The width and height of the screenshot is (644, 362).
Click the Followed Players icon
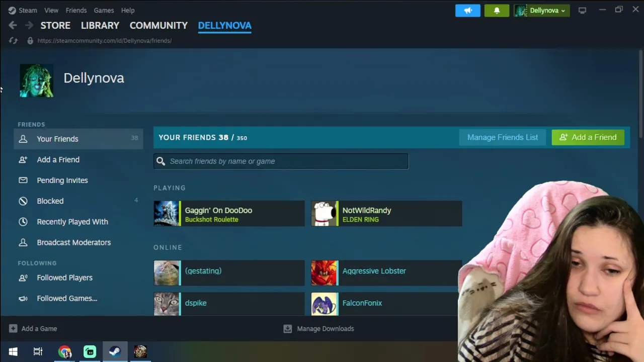(x=23, y=278)
